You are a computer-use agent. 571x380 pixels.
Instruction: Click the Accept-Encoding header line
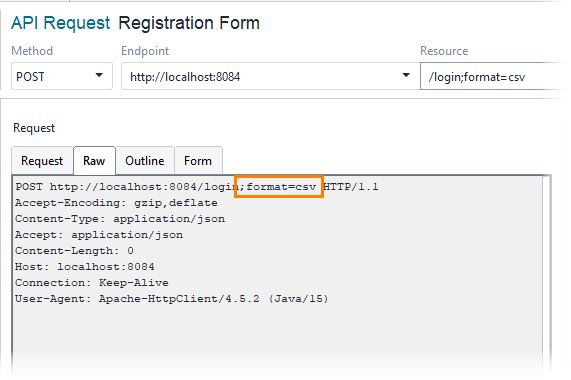click(x=116, y=203)
